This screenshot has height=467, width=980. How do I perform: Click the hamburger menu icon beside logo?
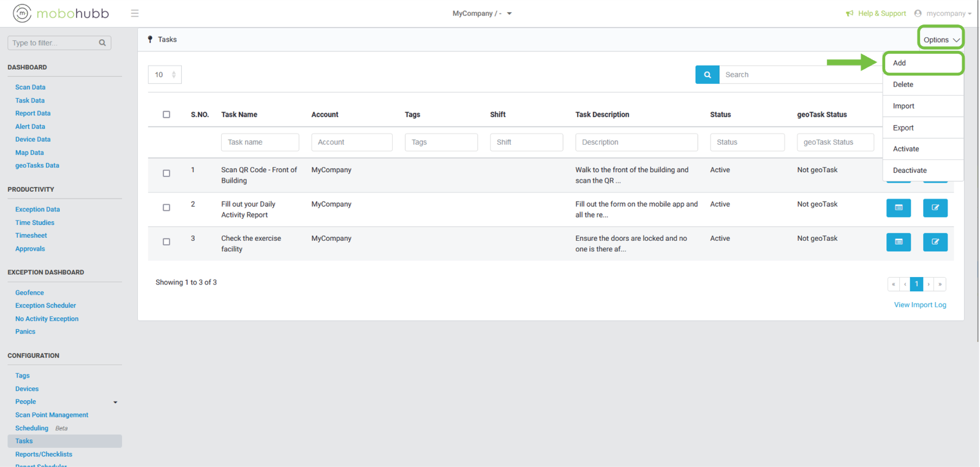click(x=135, y=13)
